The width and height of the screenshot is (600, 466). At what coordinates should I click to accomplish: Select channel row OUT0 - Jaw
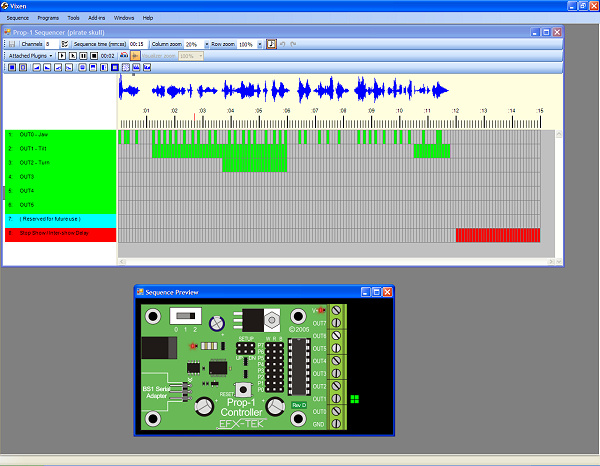click(60, 135)
